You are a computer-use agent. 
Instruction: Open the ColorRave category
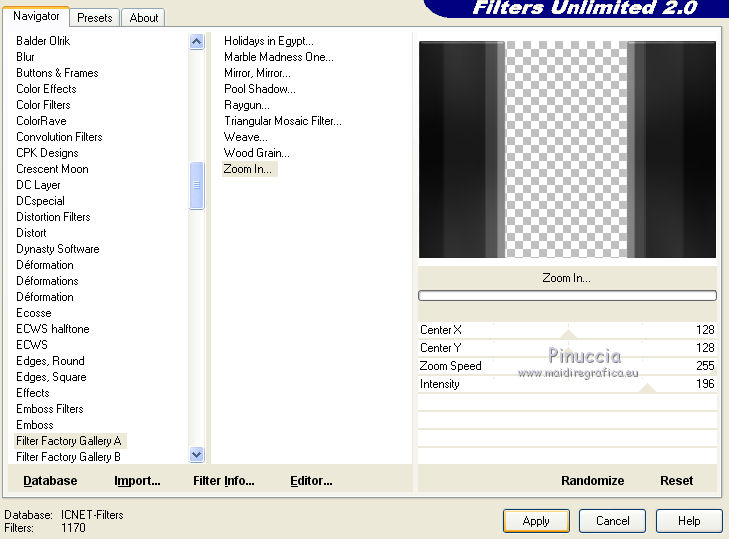(41, 121)
